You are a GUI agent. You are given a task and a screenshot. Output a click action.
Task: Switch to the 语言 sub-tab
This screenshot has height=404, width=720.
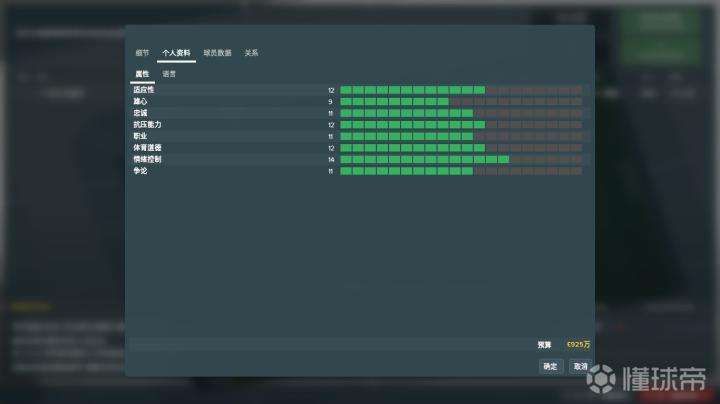tap(169, 74)
